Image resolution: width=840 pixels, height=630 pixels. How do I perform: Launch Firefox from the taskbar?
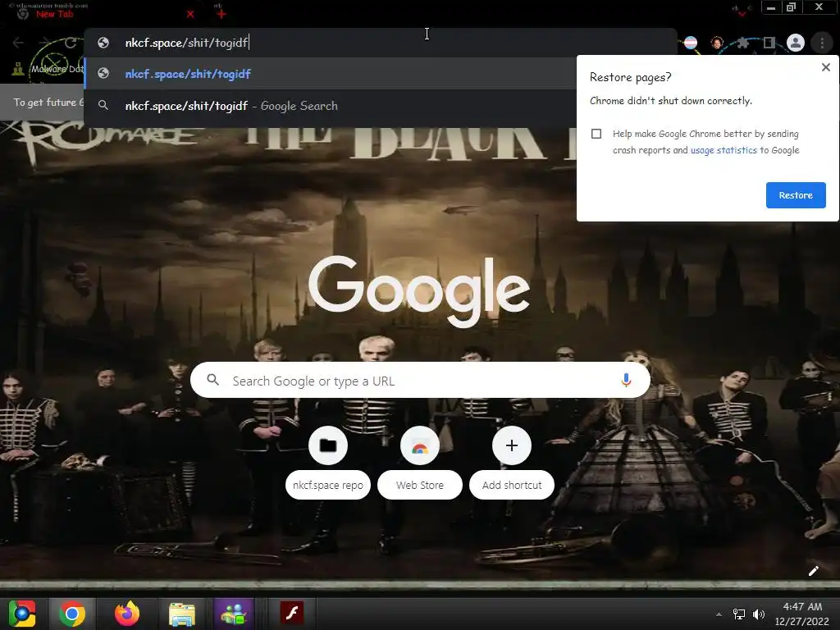pos(127,614)
